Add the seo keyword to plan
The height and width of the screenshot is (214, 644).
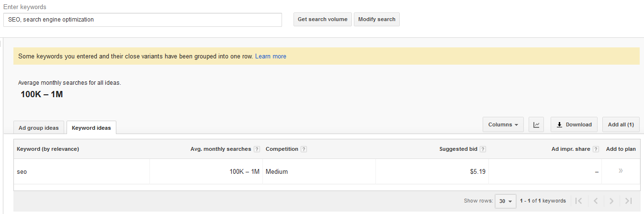(621, 171)
